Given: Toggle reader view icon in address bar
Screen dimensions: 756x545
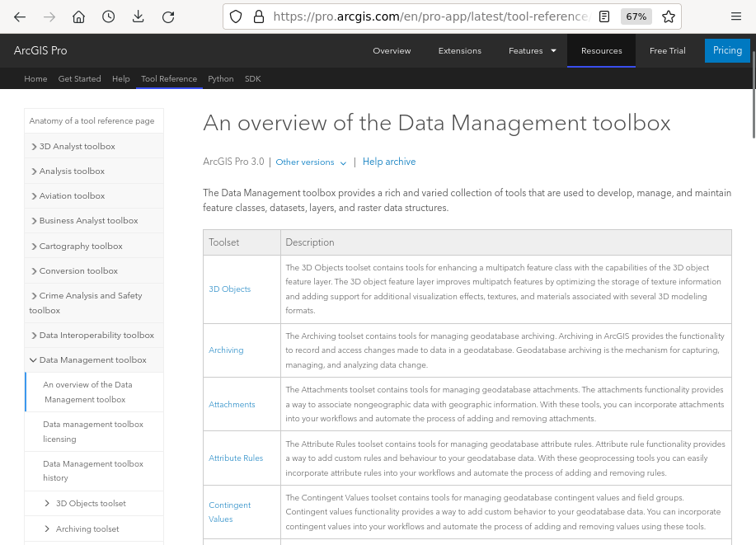Looking at the screenshot, I should [x=605, y=16].
